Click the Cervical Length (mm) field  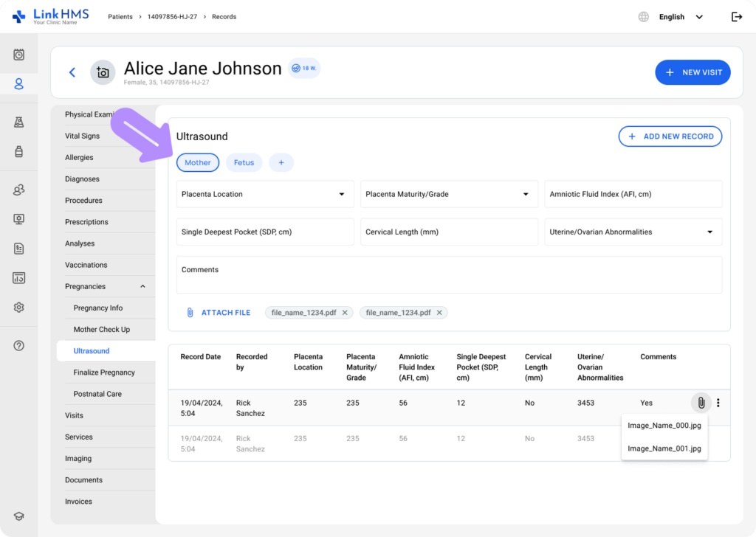click(x=449, y=232)
